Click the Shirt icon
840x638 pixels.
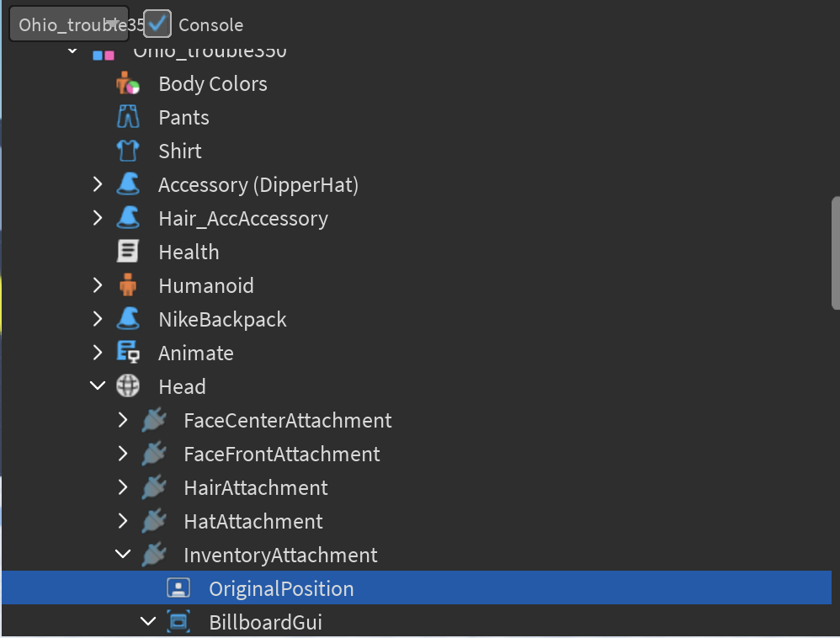click(x=128, y=151)
